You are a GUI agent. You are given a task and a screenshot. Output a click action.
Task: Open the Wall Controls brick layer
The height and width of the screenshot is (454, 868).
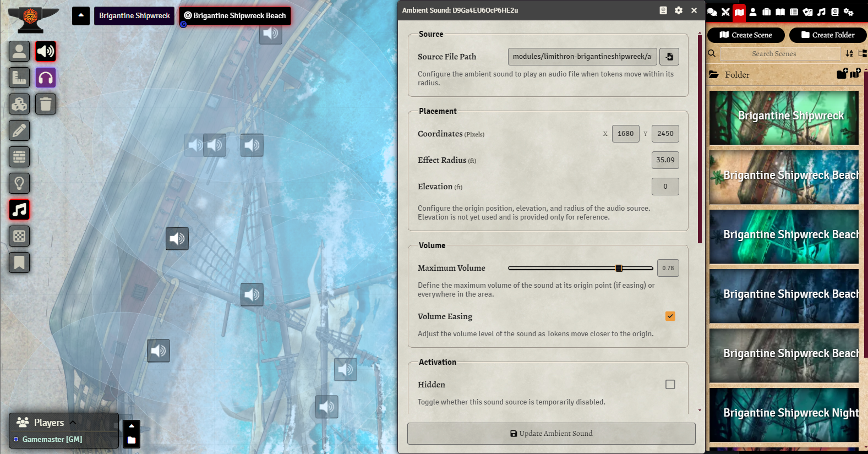pyautogui.click(x=19, y=157)
